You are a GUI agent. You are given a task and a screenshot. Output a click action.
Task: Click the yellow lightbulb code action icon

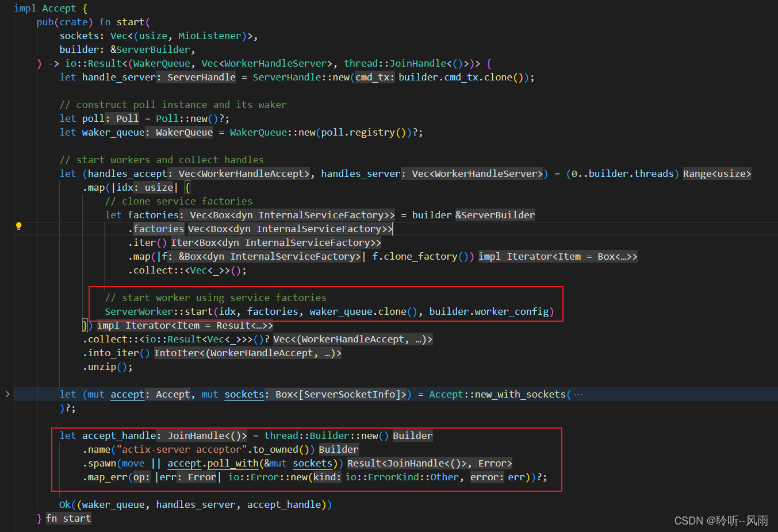[x=18, y=226]
